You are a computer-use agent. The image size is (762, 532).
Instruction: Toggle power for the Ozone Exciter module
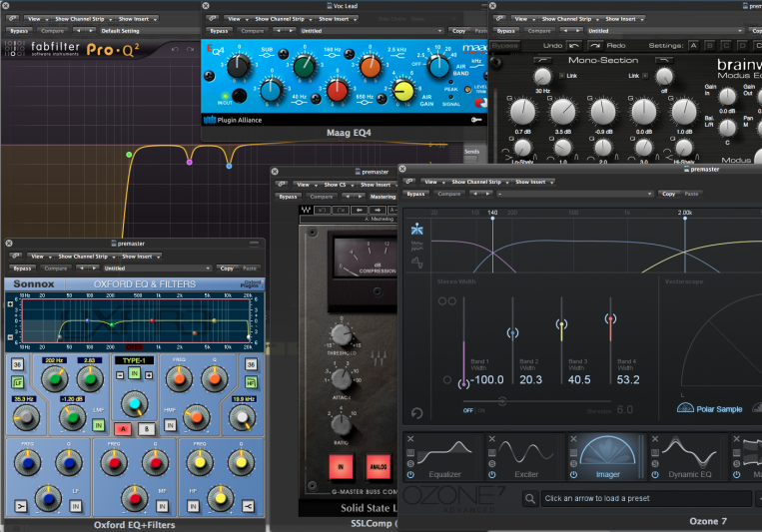point(491,475)
